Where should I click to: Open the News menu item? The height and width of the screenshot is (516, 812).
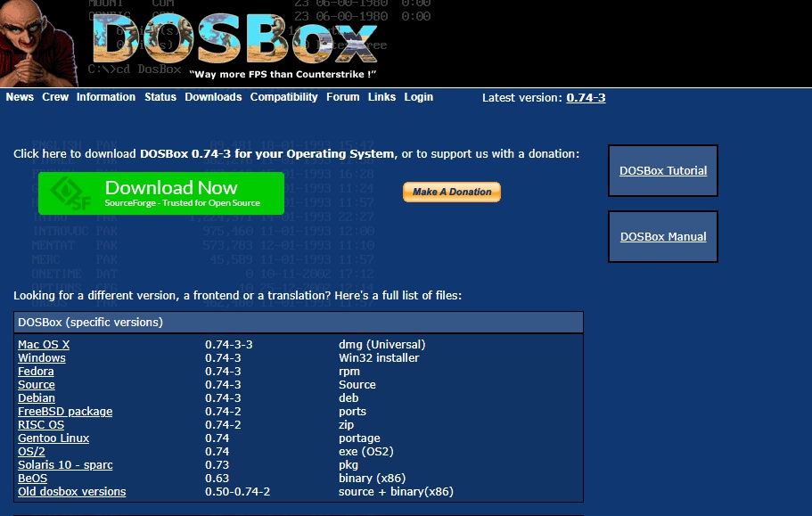point(20,97)
